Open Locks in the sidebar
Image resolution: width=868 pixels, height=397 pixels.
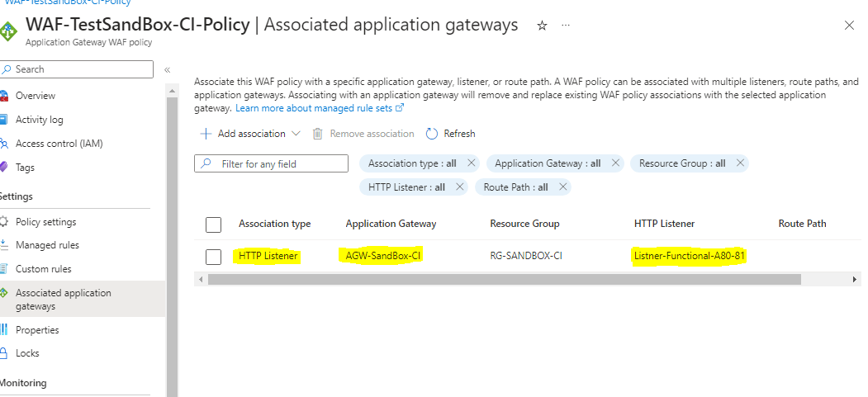pos(28,352)
